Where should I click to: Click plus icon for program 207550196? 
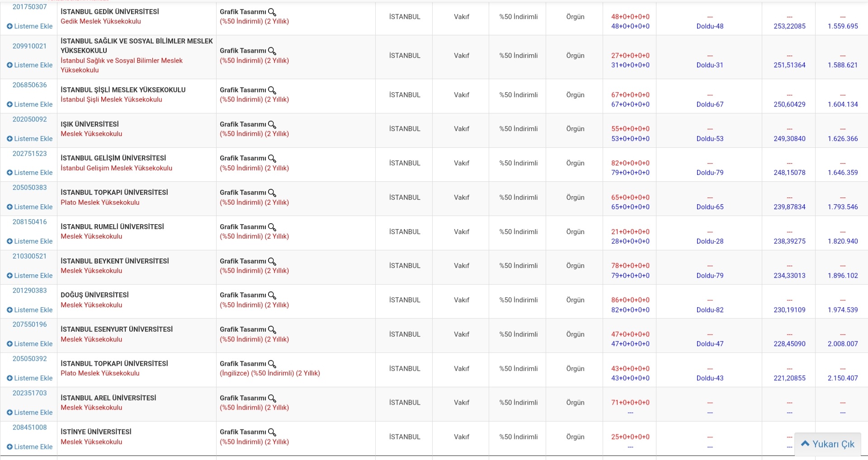(9, 344)
